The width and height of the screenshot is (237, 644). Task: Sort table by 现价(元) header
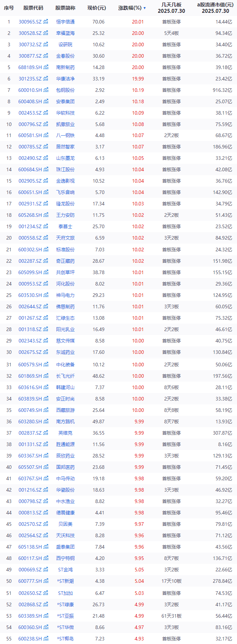pos(97,8)
